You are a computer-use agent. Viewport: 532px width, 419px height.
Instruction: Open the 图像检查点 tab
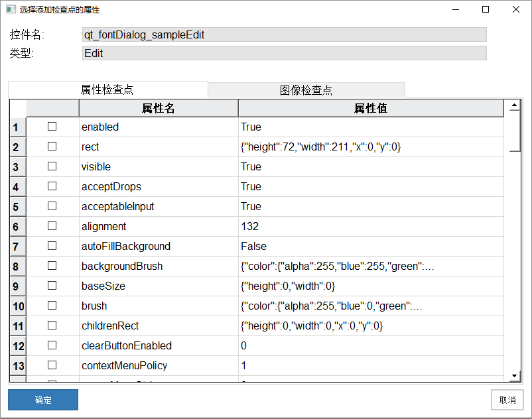306,90
